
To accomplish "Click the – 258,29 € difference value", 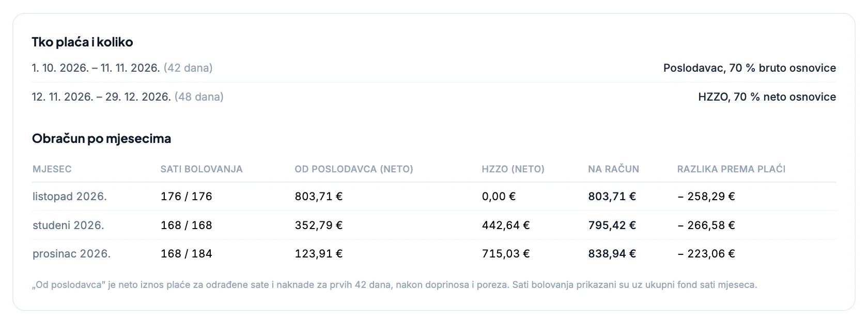I will pos(706,197).
